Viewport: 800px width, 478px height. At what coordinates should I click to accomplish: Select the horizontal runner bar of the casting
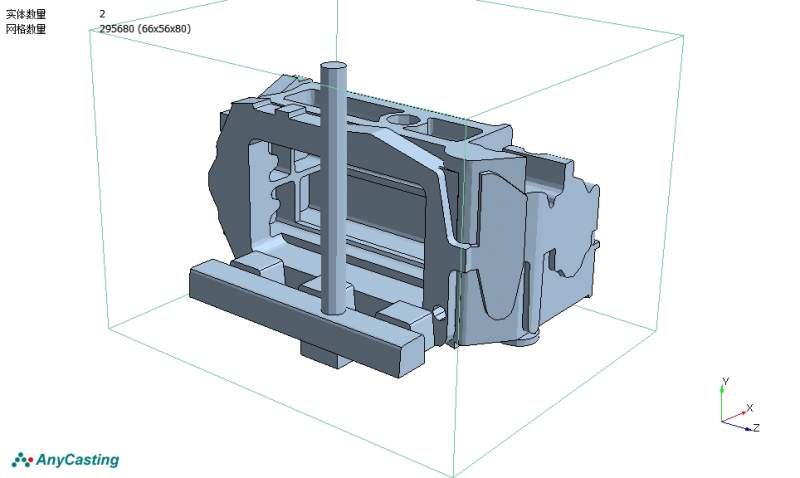click(x=307, y=318)
